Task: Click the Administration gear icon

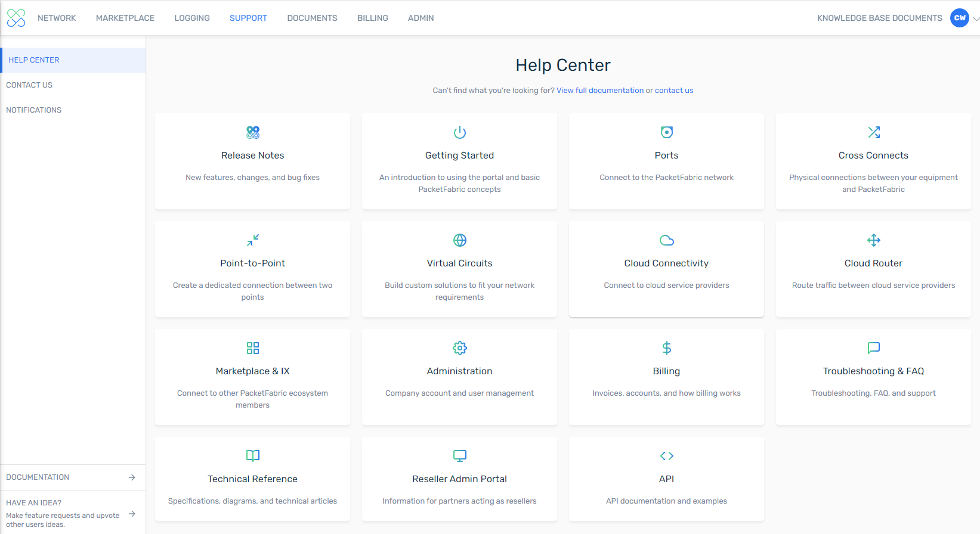Action: coord(460,348)
